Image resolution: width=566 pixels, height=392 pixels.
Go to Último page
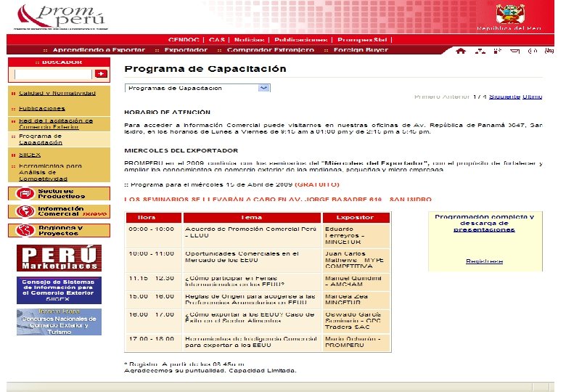click(532, 97)
